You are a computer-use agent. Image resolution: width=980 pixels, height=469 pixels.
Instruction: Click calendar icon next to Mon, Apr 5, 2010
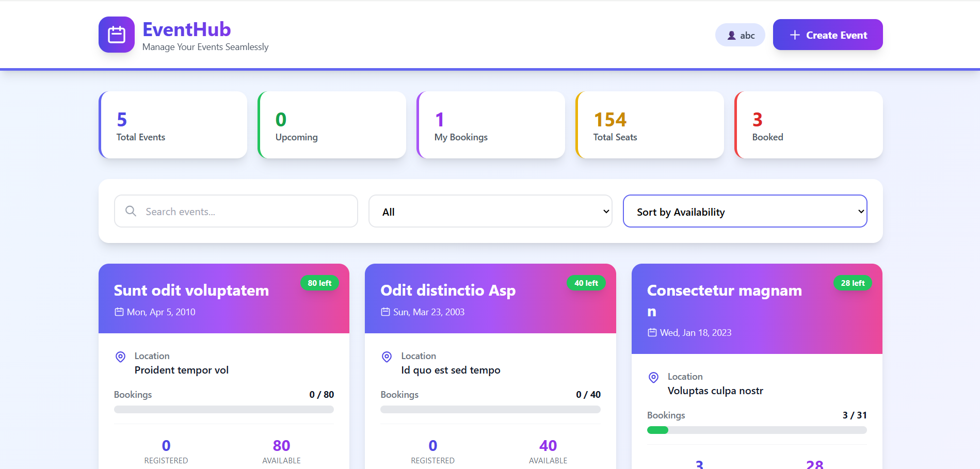119,312
